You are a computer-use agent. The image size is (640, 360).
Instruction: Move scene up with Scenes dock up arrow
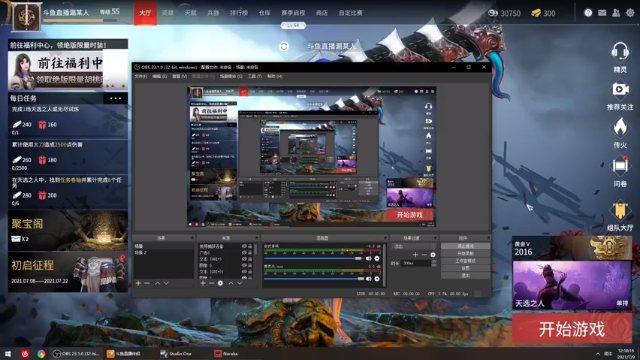click(158, 283)
